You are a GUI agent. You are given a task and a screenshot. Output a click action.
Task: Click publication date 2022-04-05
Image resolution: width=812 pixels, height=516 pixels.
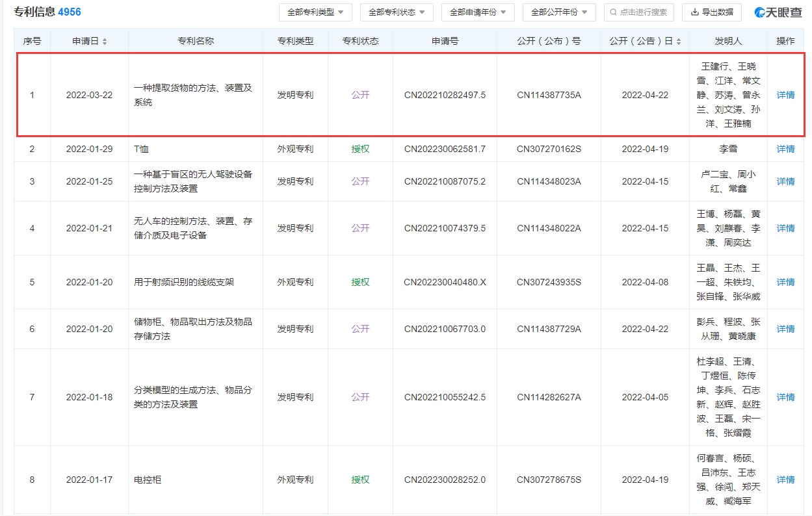(x=645, y=397)
